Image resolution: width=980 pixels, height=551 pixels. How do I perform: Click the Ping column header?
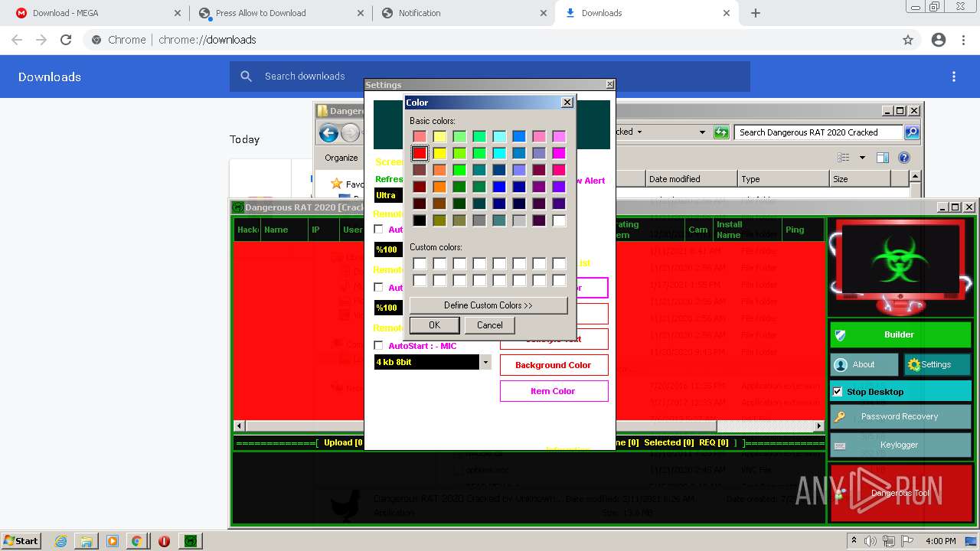point(803,230)
